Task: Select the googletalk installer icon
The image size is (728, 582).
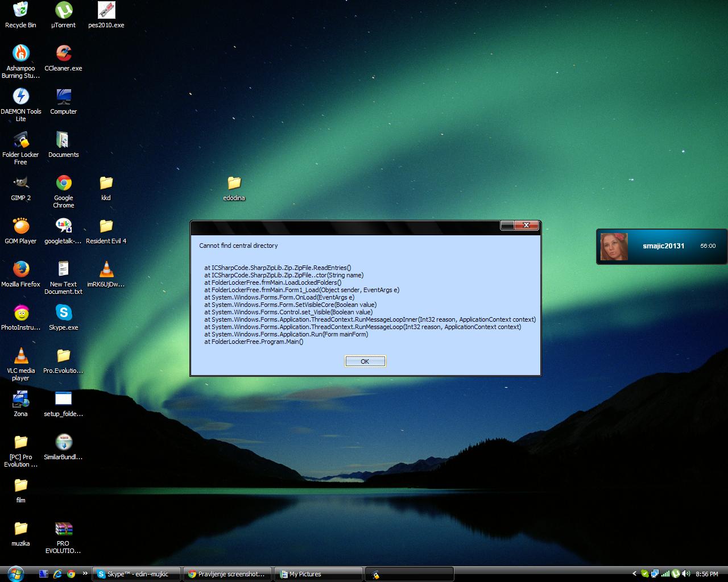Action: point(64,231)
